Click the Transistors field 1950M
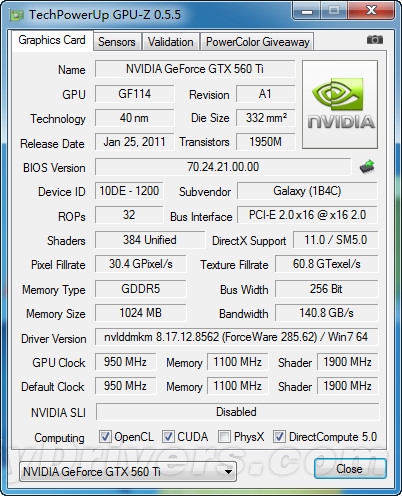 pos(266,142)
